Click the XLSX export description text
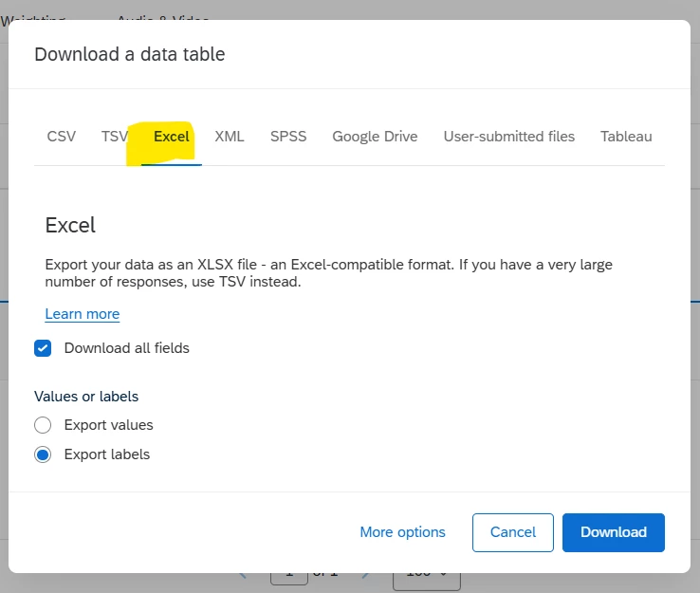The image size is (700, 593). (x=328, y=273)
